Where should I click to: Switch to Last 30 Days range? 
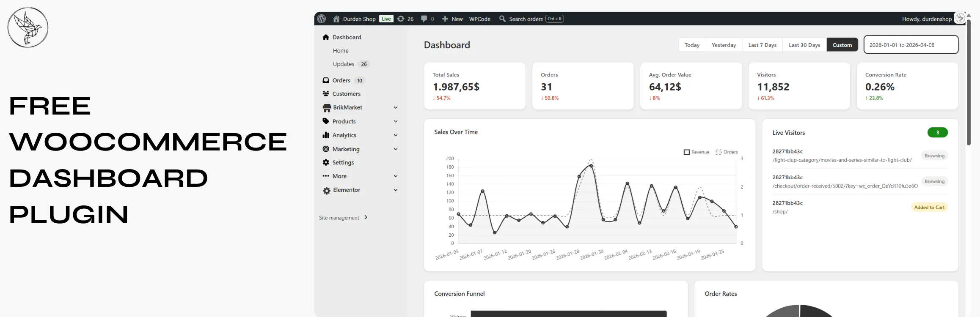click(804, 45)
